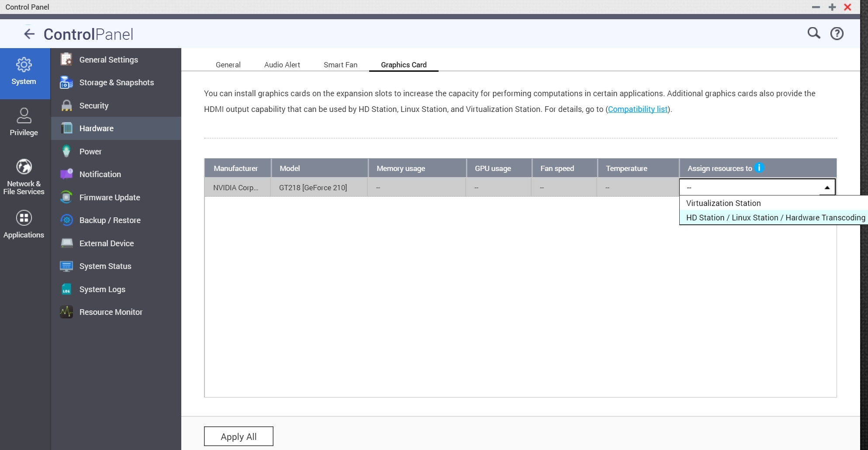Image resolution: width=868 pixels, height=450 pixels.
Task: Open the help question mark icon
Action: 837,34
